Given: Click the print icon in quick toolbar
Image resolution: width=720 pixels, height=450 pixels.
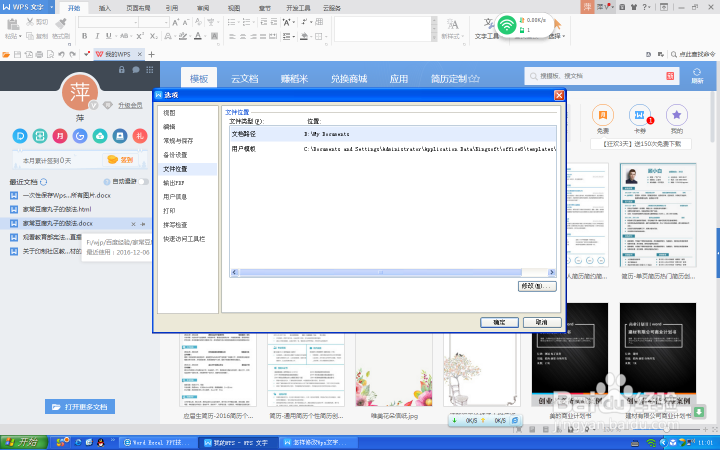Looking at the screenshot, I should click(x=39, y=54).
